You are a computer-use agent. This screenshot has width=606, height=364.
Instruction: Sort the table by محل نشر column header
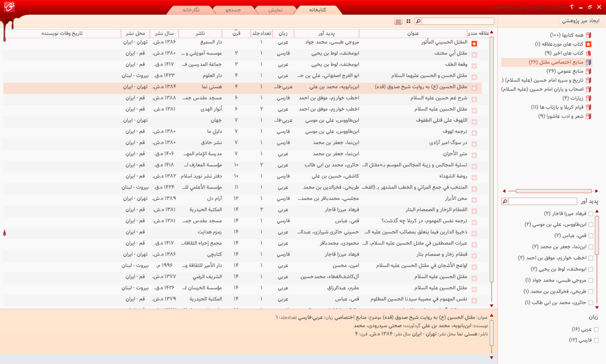click(x=135, y=34)
